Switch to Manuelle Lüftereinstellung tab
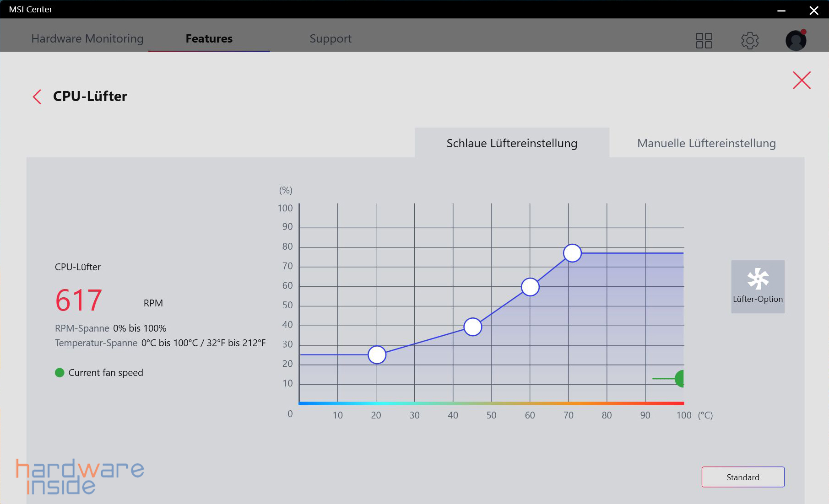829x504 pixels. click(x=706, y=143)
